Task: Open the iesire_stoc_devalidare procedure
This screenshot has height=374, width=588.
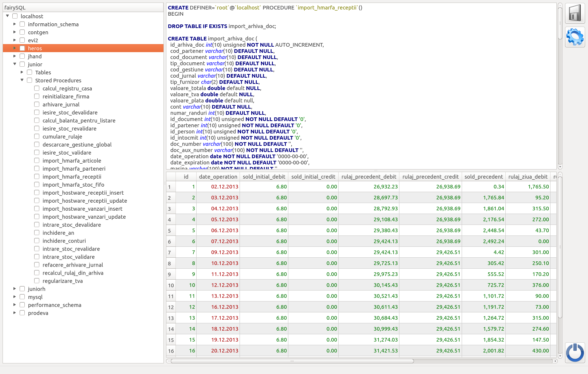Action: [70, 113]
